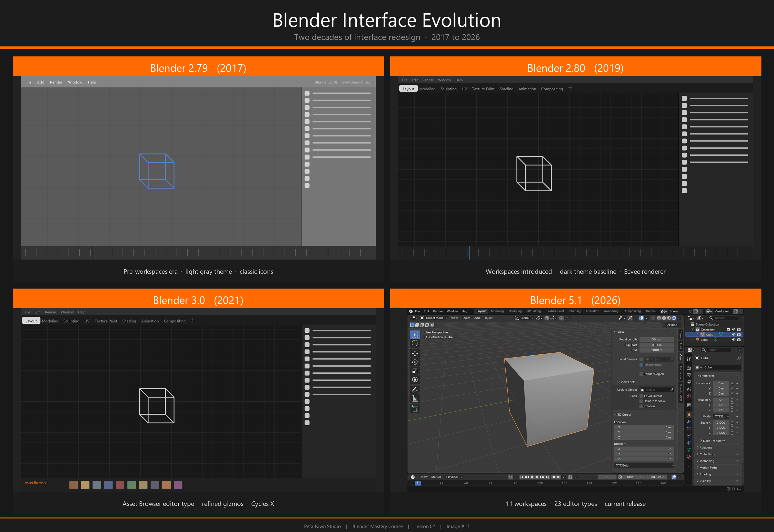Open the Modifiers wrench properties tab

pos(689,422)
